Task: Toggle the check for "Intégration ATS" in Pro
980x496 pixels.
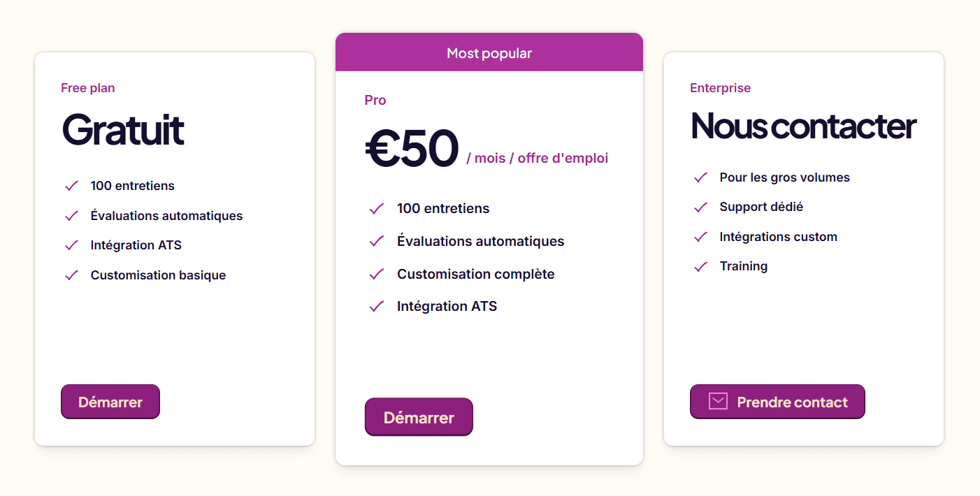Action: 376,306
